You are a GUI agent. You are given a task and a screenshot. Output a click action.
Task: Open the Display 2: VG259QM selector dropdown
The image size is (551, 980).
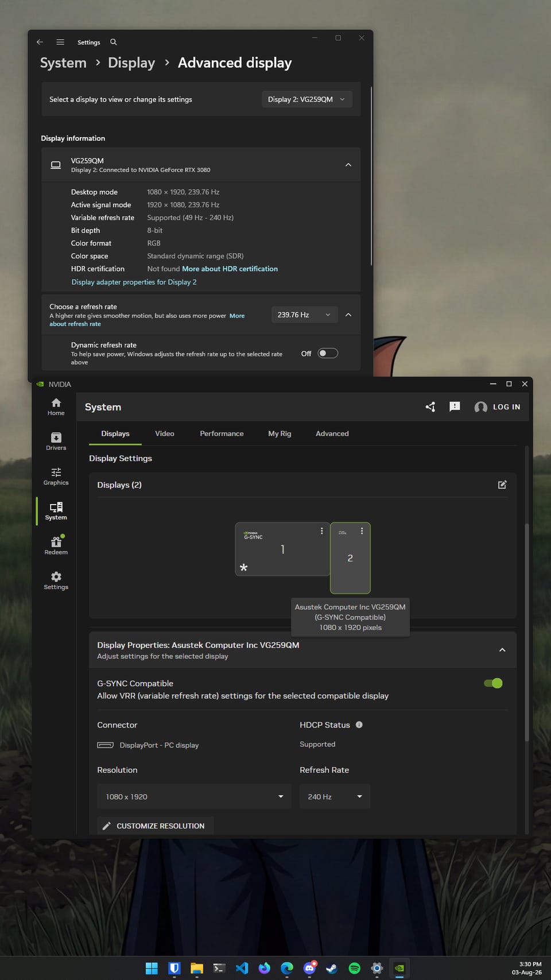coord(306,99)
